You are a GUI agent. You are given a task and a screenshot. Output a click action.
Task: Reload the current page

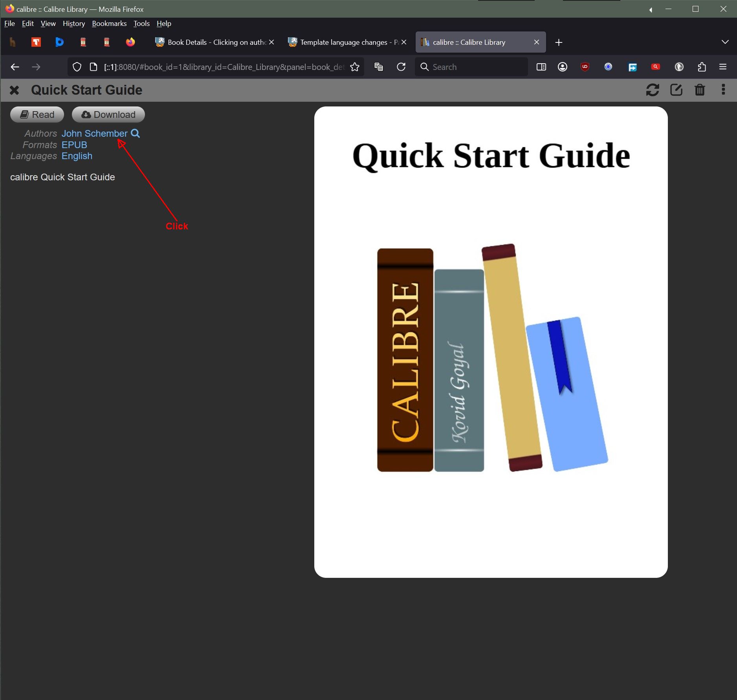click(x=401, y=67)
